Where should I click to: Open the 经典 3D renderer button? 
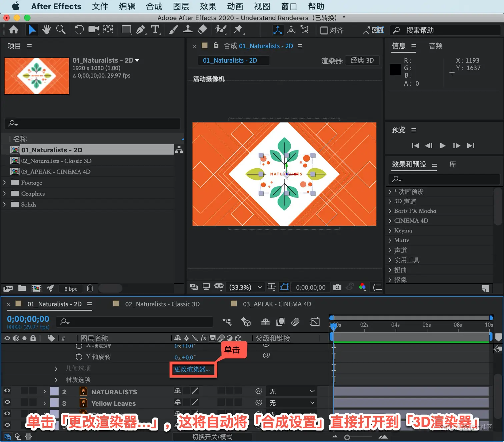[362, 60]
